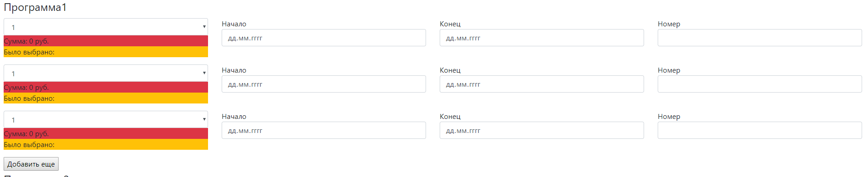Viewport: 868px width, 177px height.
Task: Focus the second row Конец date field
Action: pos(542,84)
